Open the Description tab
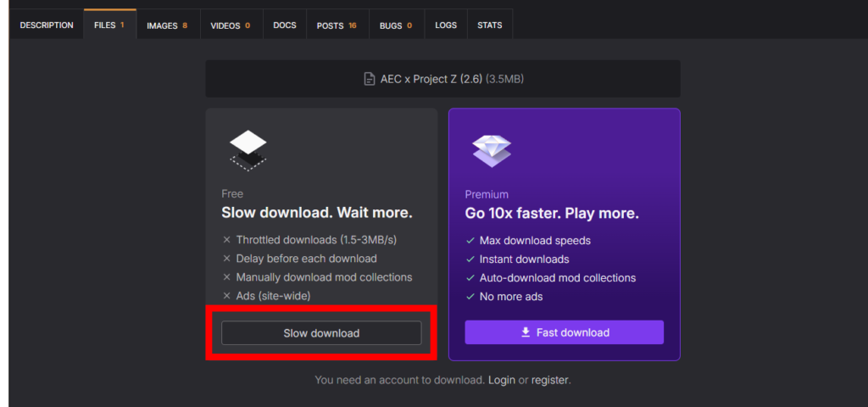The width and height of the screenshot is (868, 407). (47, 25)
